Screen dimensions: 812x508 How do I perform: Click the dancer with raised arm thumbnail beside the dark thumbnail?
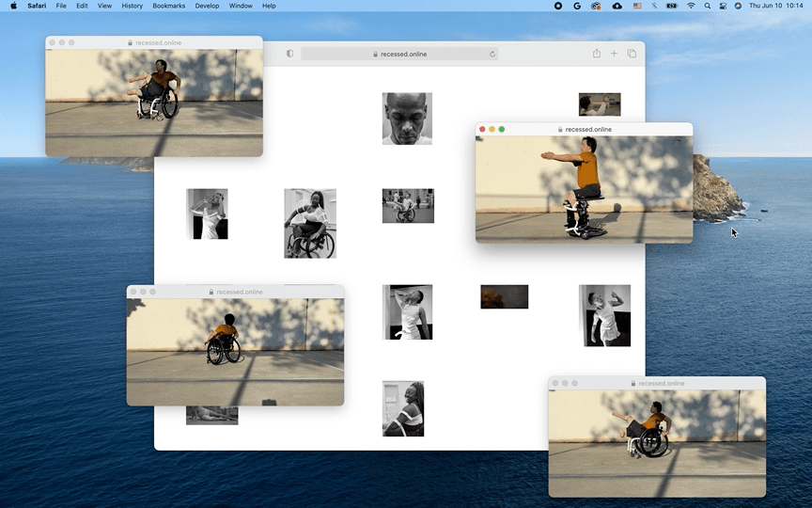(407, 312)
